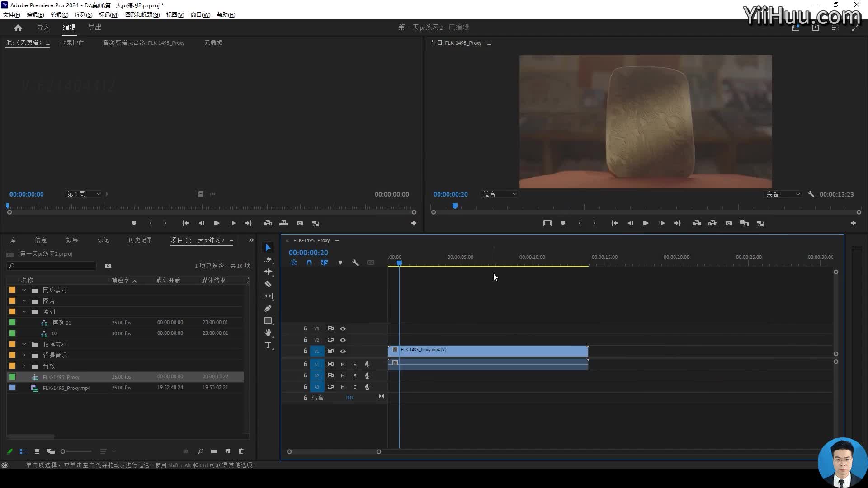Click Insert button in Source monitor
The image size is (868, 488).
pos(268,223)
